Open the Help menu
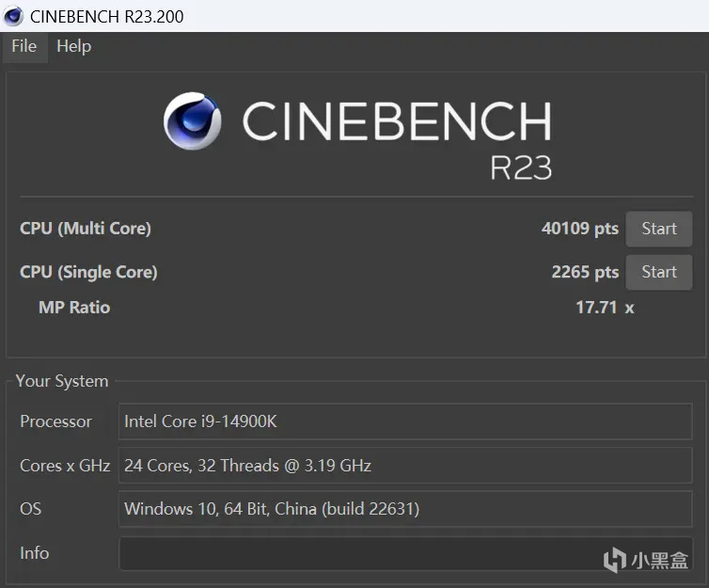The width and height of the screenshot is (709, 588). tap(74, 47)
